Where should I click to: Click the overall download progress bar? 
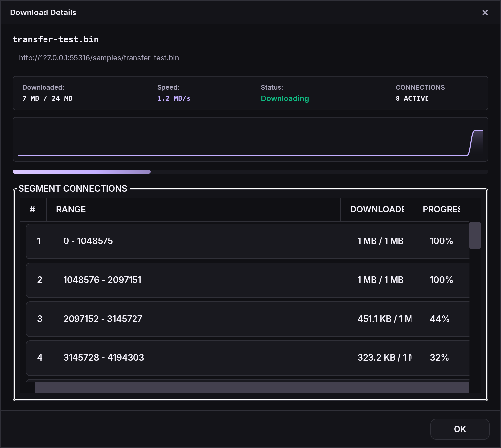point(250,172)
